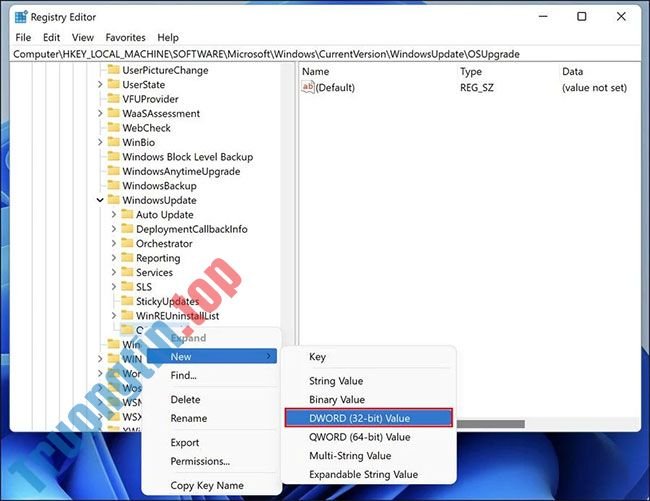Open the Edit menu
The width and height of the screenshot is (650, 501).
[51, 37]
